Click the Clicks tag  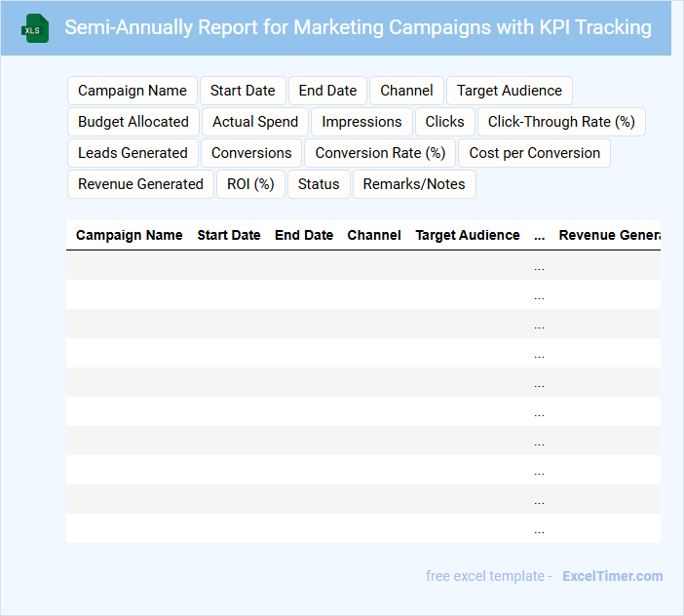tap(444, 122)
